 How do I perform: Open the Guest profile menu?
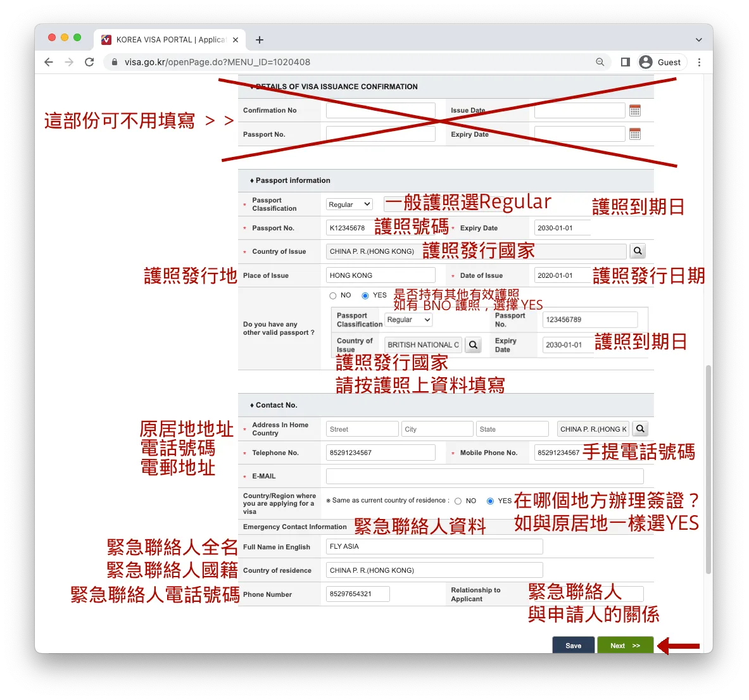click(662, 62)
